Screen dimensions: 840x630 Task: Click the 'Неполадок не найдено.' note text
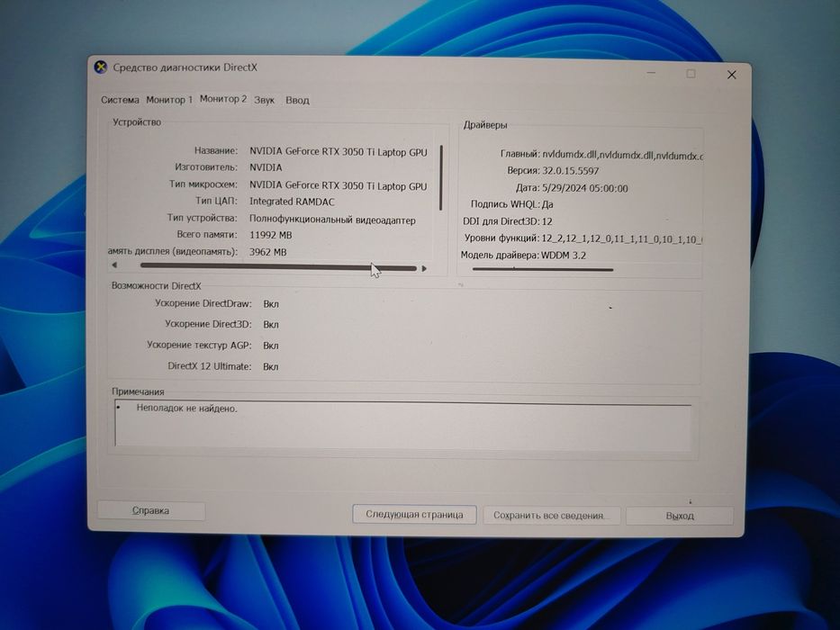tap(186, 409)
